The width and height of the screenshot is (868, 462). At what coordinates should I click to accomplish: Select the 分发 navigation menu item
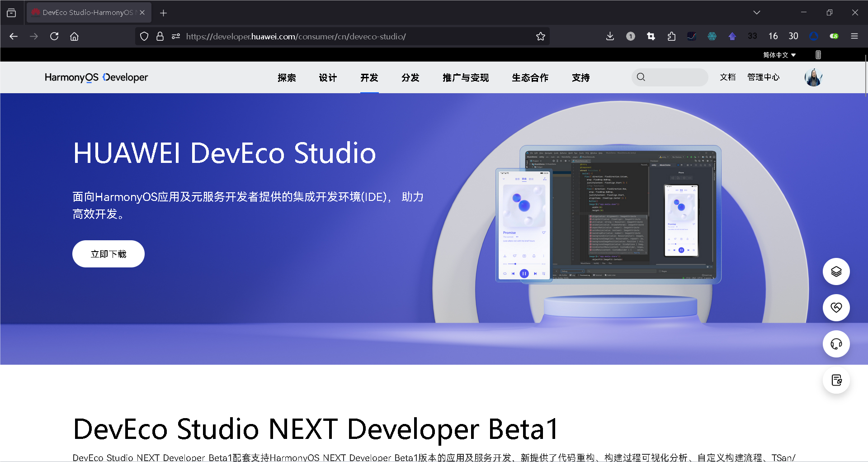click(410, 77)
